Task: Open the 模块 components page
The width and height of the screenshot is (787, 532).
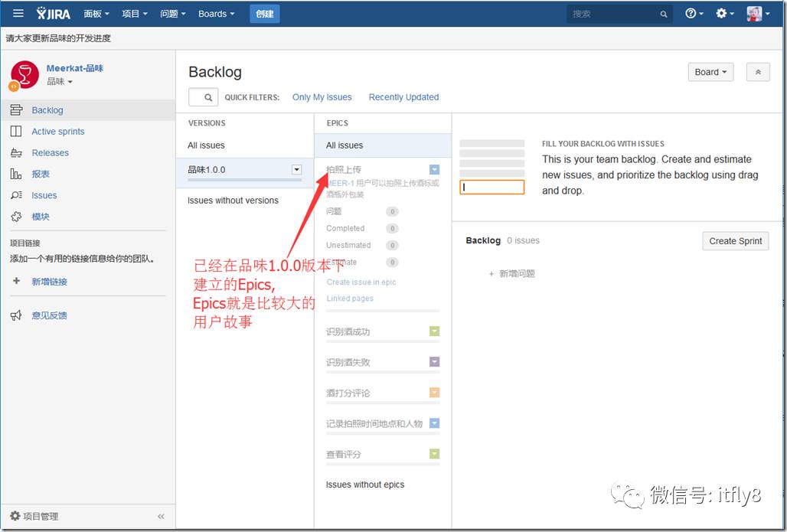Action: pos(41,217)
